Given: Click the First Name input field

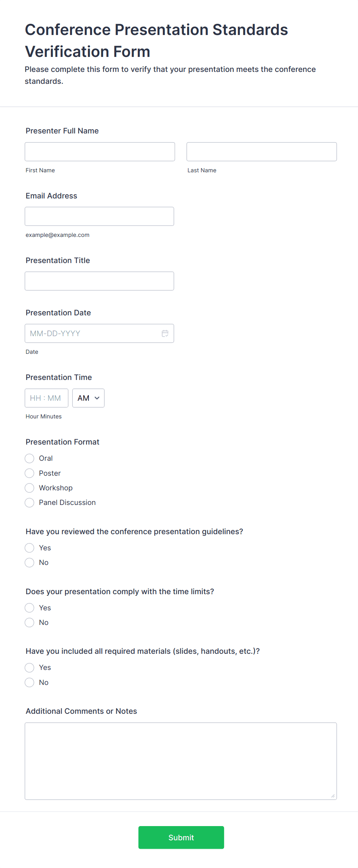Looking at the screenshot, I should (100, 151).
